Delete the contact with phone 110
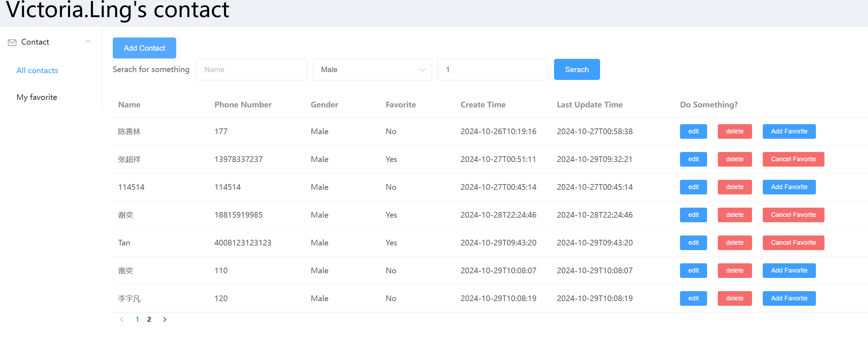Image resolution: width=868 pixels, height=345 pixels. click(x=734, y=270)
